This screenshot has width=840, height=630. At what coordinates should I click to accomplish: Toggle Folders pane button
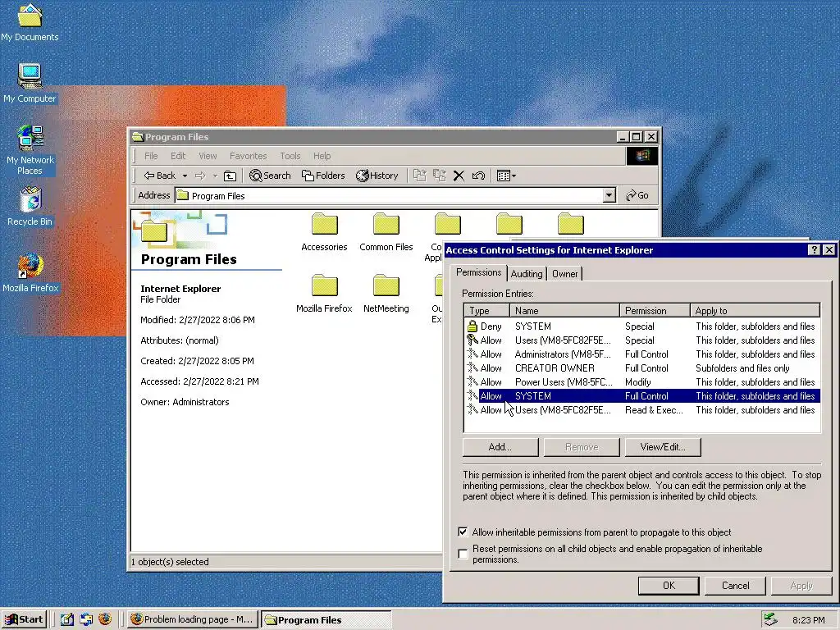tap(323, 176)
